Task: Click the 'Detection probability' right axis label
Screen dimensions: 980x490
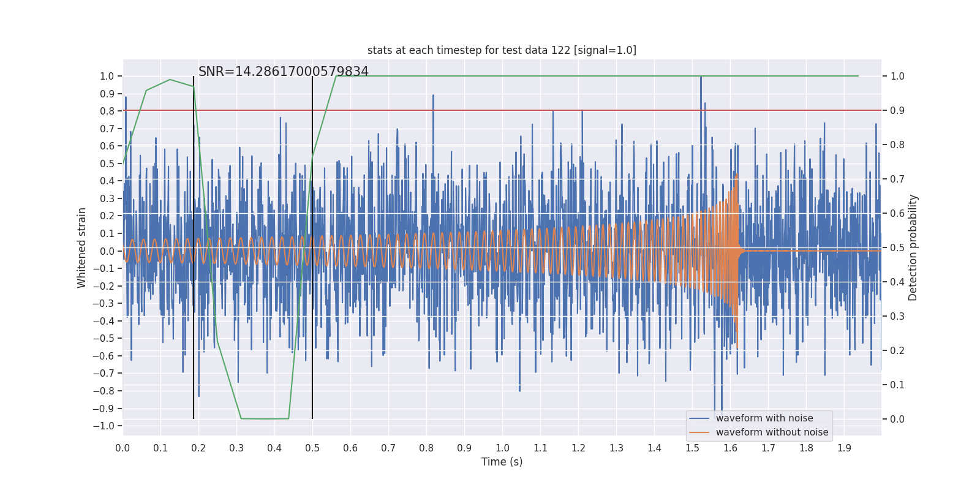Action: point(913,247)
